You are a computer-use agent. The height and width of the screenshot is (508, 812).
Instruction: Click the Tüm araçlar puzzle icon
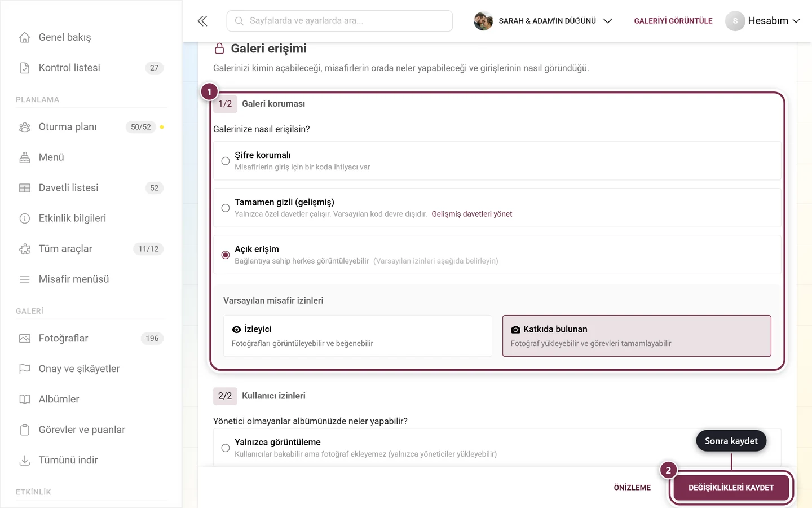point(25,249)
